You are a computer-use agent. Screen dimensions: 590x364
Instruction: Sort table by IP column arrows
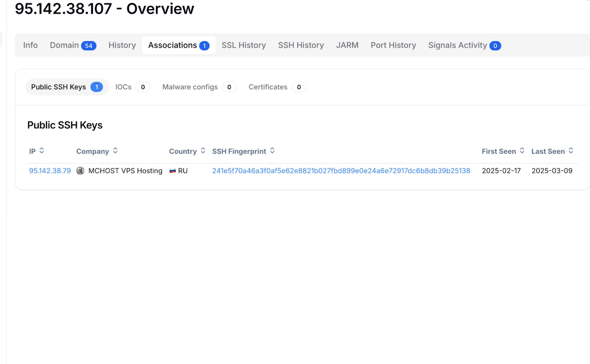[x=42, y=151]
